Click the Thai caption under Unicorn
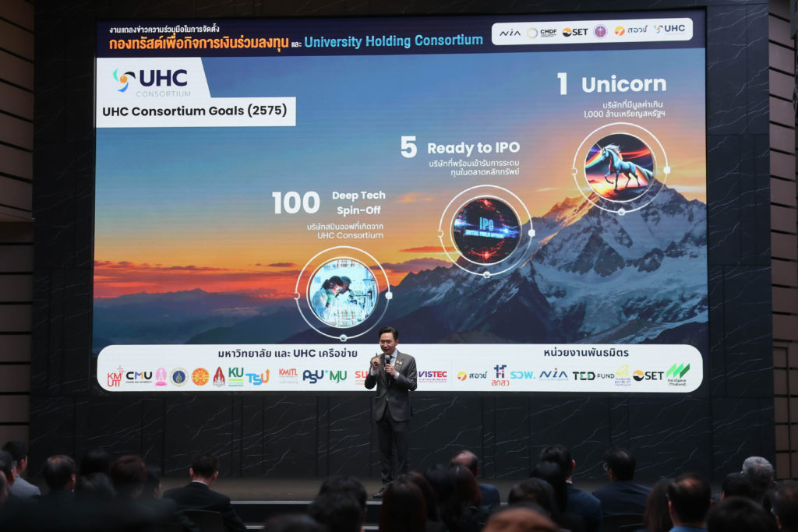Screen dimensions: 798x532 pyautogui.click(x=624, y=109)
